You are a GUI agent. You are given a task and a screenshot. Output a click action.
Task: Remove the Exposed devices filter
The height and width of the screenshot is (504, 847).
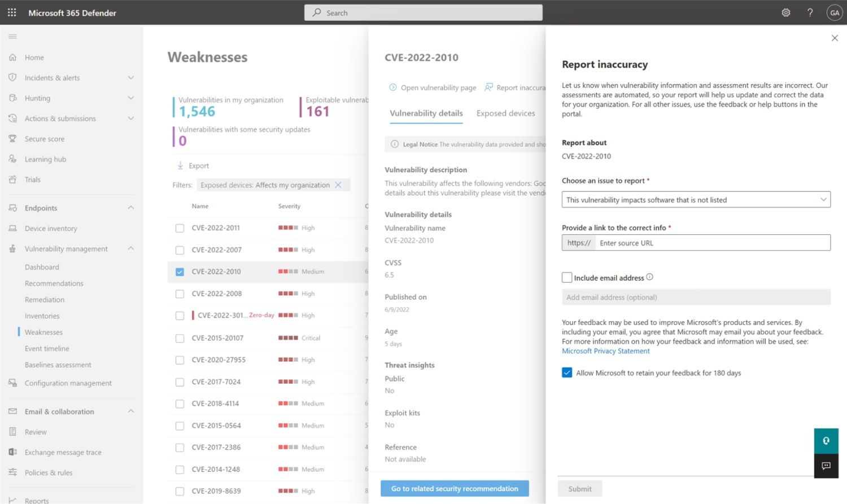[338, 185]
